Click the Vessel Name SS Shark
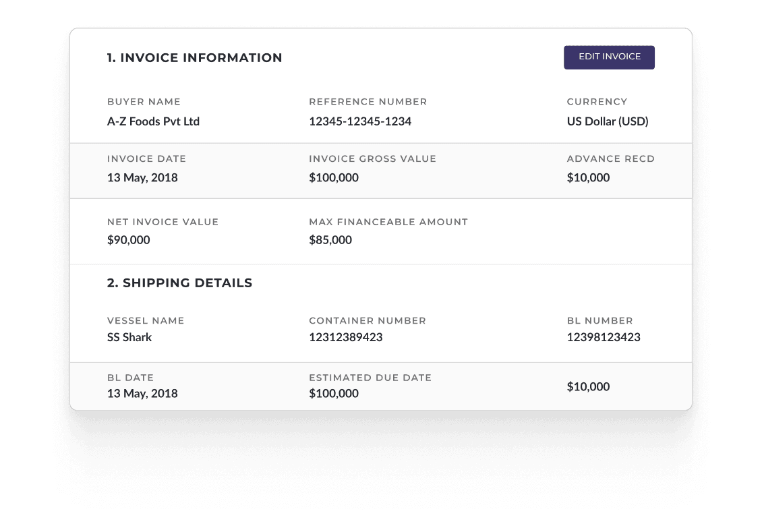 [129, 337]
